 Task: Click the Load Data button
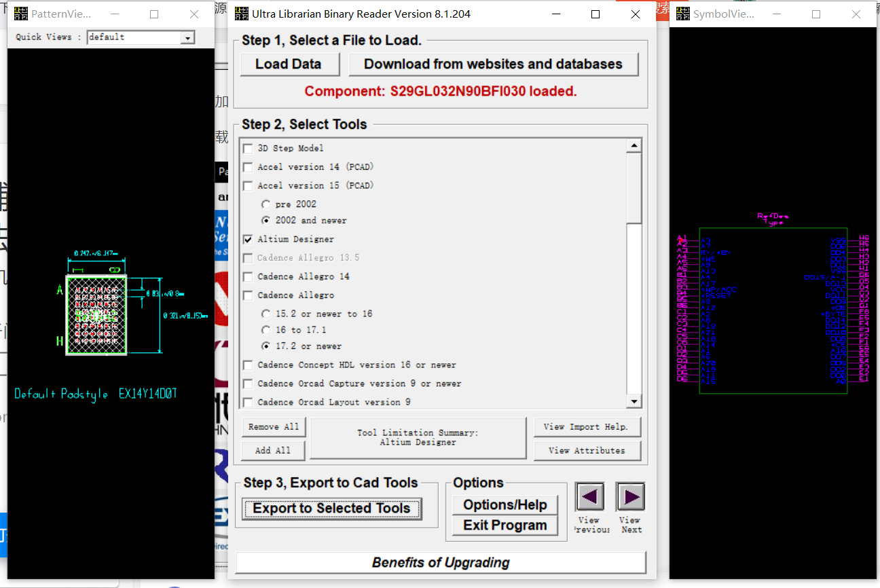tap(289, 64)
